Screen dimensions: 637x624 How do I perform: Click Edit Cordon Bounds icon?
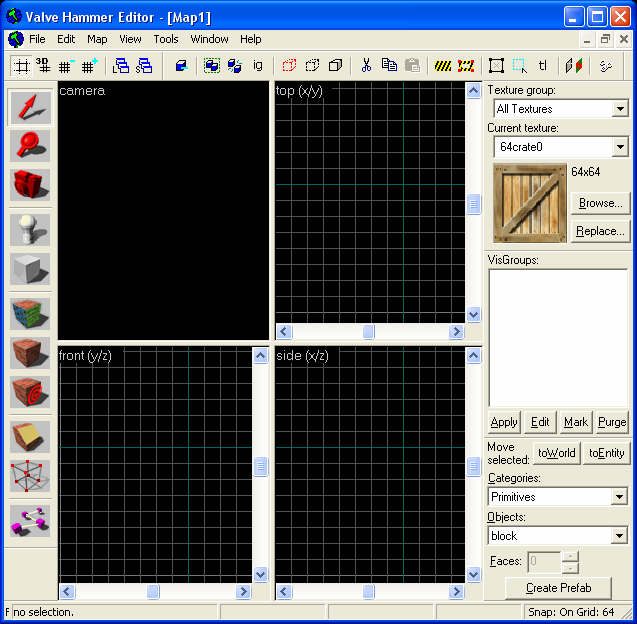[466, 66]
